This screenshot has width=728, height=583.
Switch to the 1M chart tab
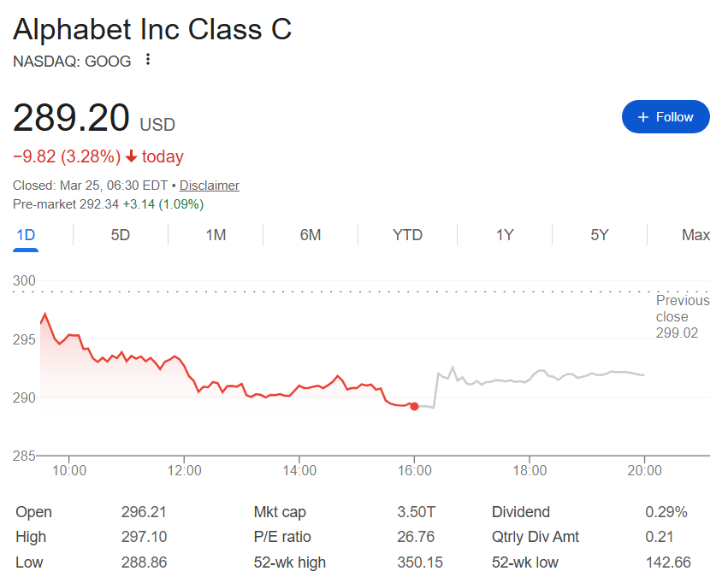pyautogui.click(x=216, y=235)
